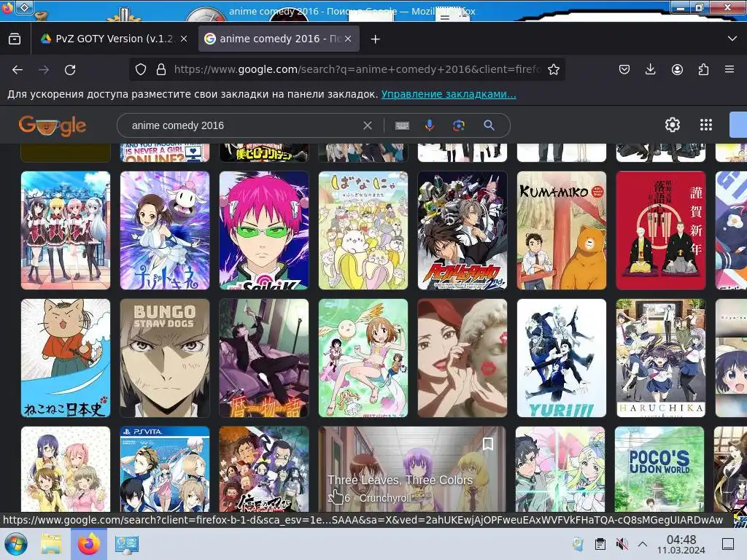Open File Explorer from the taskbar
This screenshot has width=747, height=560.
(51, 544)
